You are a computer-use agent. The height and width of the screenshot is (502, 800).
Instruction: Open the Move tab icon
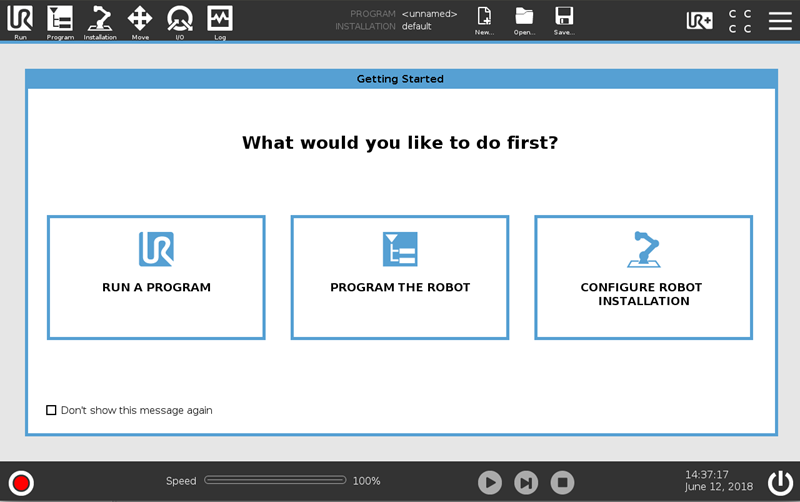pos(140,21)
